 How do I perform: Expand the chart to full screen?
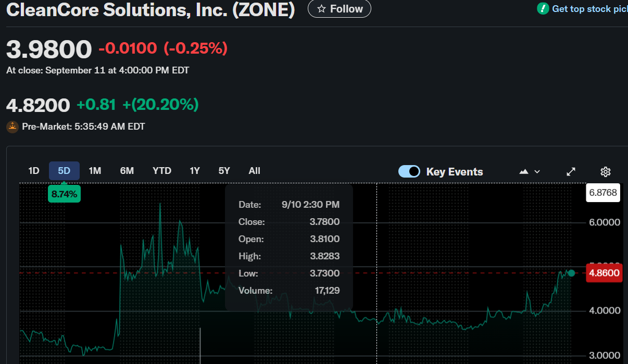[x=571, y=172]
